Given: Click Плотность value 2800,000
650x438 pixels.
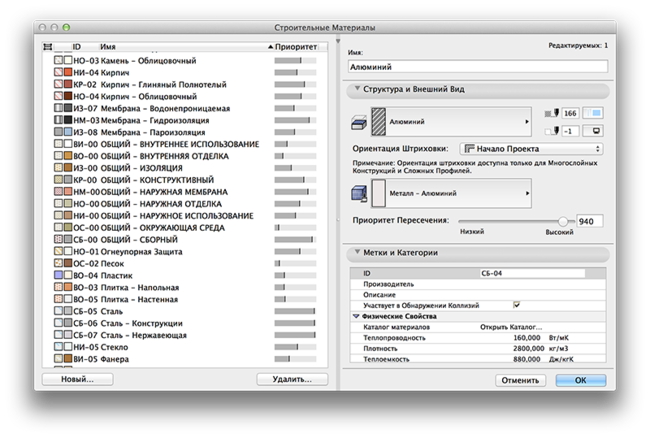Looking at the screenshot, I should coord(529,348).
